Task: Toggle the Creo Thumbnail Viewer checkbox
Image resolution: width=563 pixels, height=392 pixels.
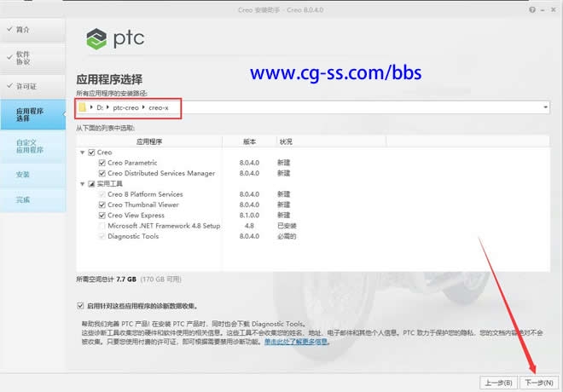Action: tap(102, 205)
